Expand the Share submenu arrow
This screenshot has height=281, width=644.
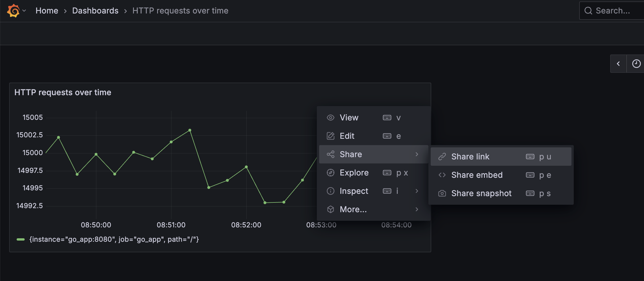pyautogui.click(x=417, y=154)
